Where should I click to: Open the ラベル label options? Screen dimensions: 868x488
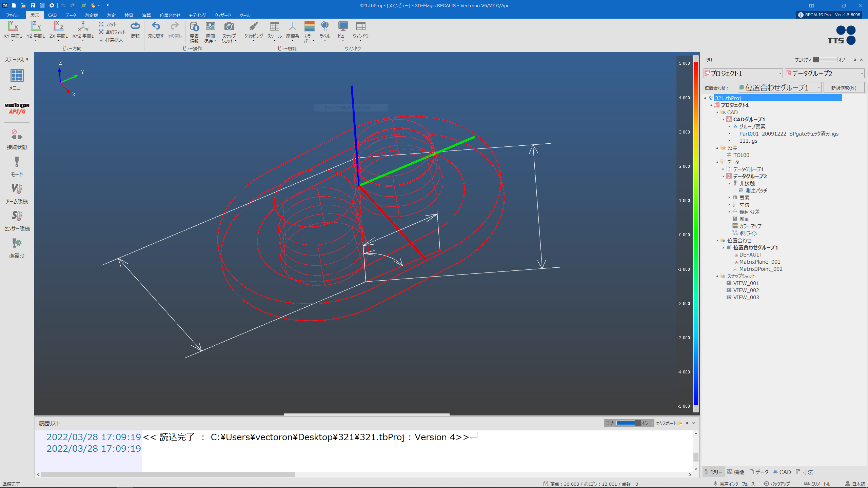click(x=325, y=32)
